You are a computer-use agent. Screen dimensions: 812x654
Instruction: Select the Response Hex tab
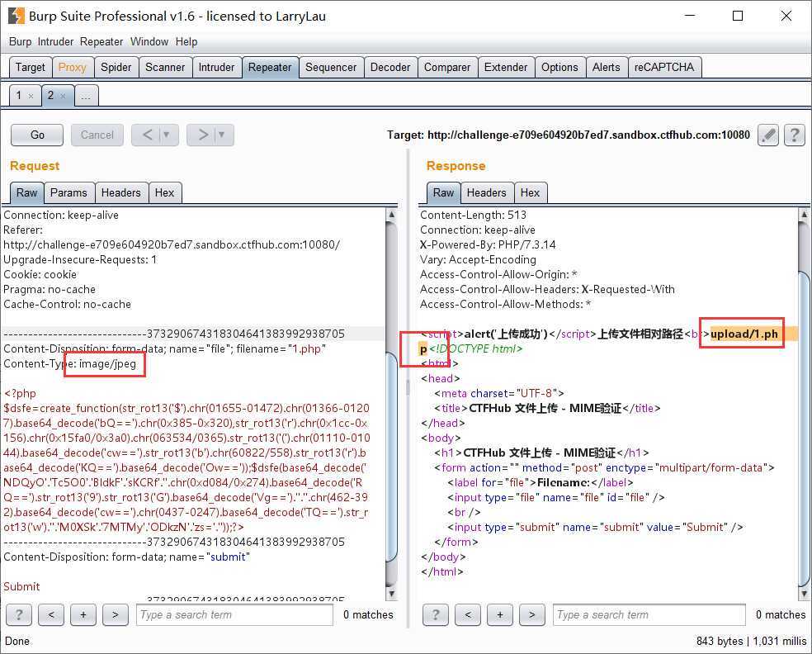pyautogui.click(x=531, y=192)
